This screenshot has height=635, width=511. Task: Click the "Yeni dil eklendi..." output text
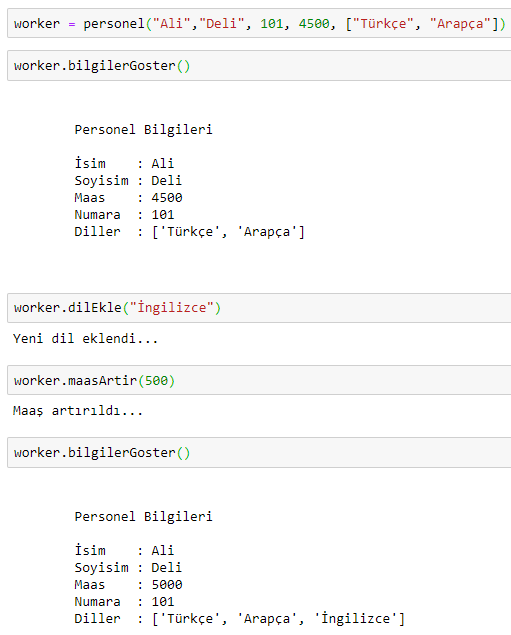[85, 339]
